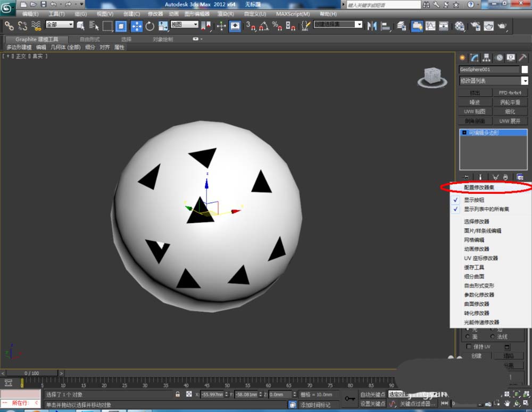Expand the 修改器列表 dropdown
Image resolution: width=532 pixels, height=412 pixels.
pos(525,81)
